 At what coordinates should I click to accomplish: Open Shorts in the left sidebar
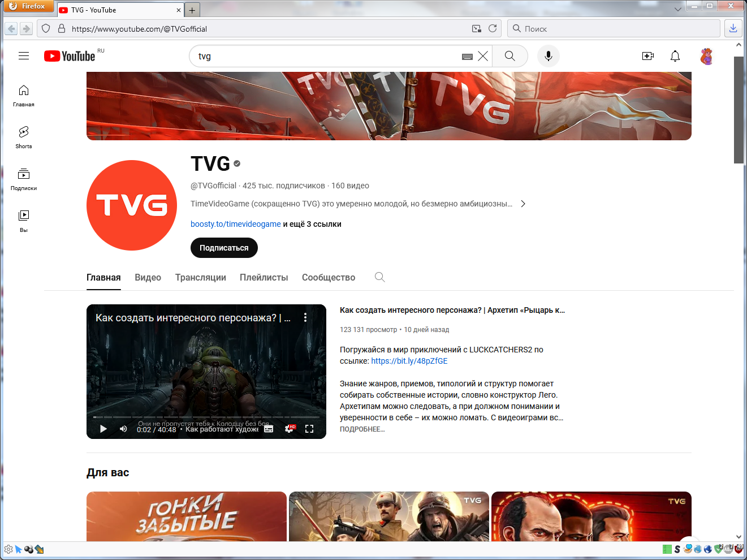[x=24, y=137]
